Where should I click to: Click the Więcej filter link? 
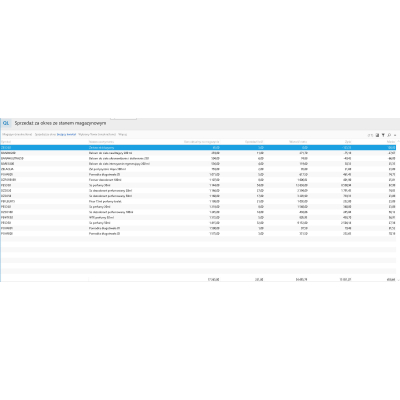[123, 134]
